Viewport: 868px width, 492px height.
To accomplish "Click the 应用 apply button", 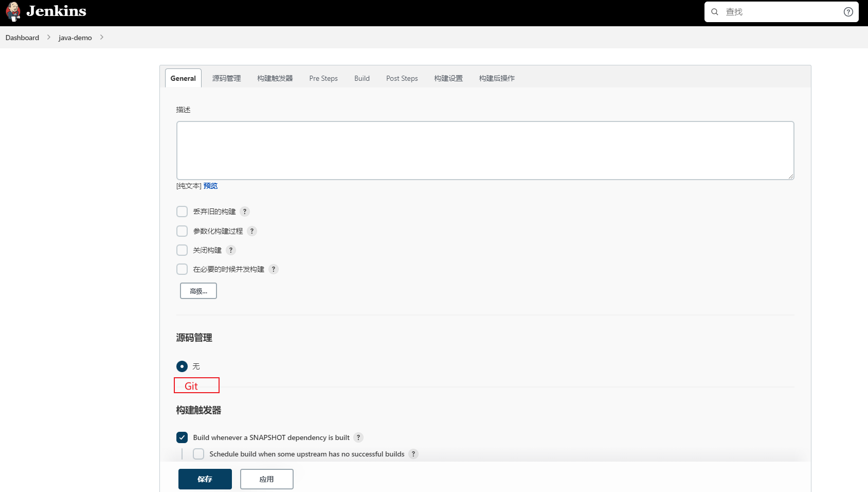I will click(x=267, y=479).
